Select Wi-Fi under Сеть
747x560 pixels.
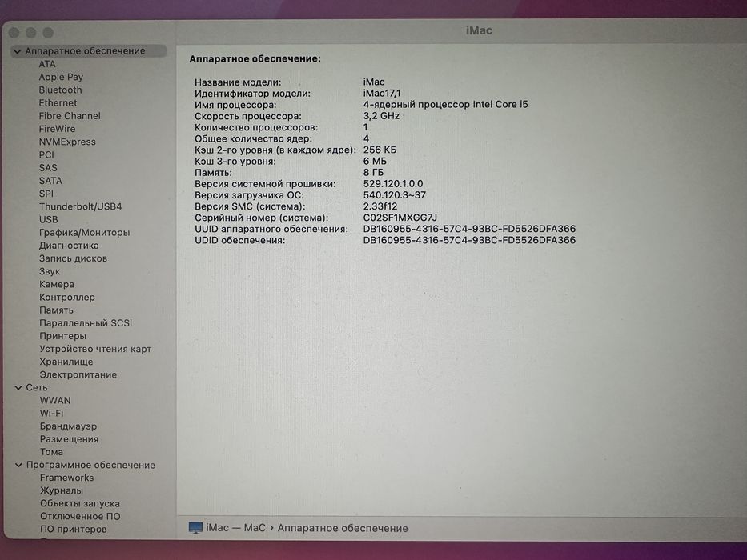pyautogui.click(x=51, y=414)
